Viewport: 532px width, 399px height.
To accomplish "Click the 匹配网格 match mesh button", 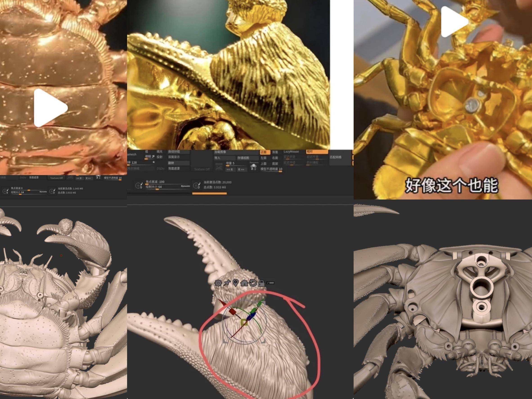I will point(338,157).
